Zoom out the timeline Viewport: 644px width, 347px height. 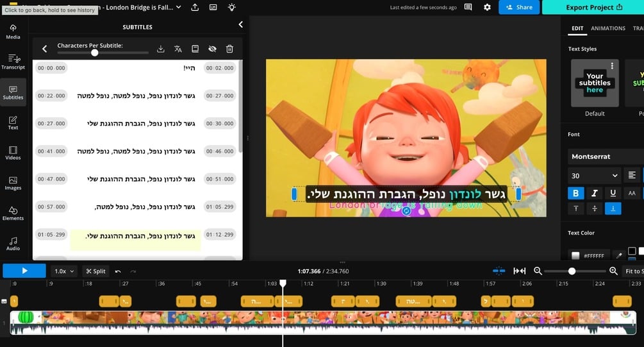(x=538, y=271)
